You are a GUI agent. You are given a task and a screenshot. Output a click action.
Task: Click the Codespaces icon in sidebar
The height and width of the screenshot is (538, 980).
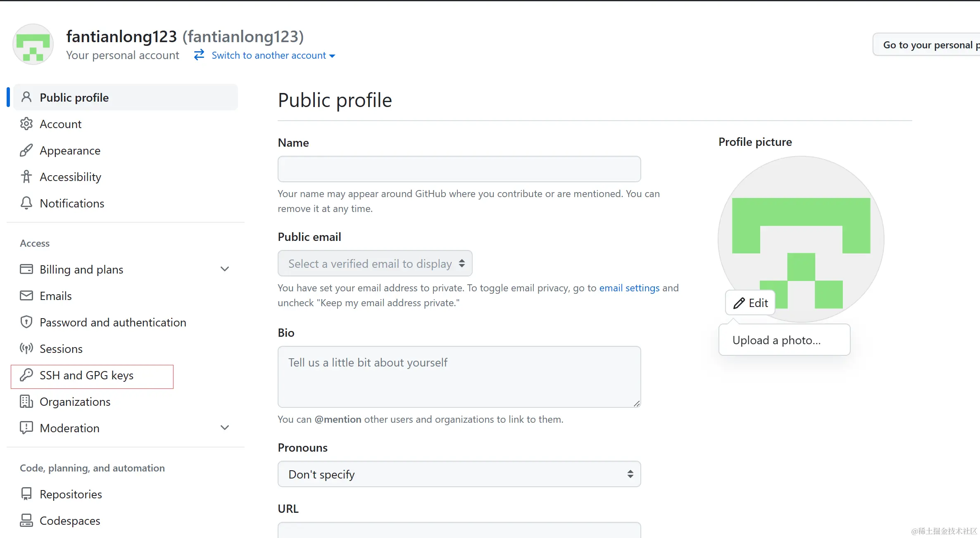point(26,521)
